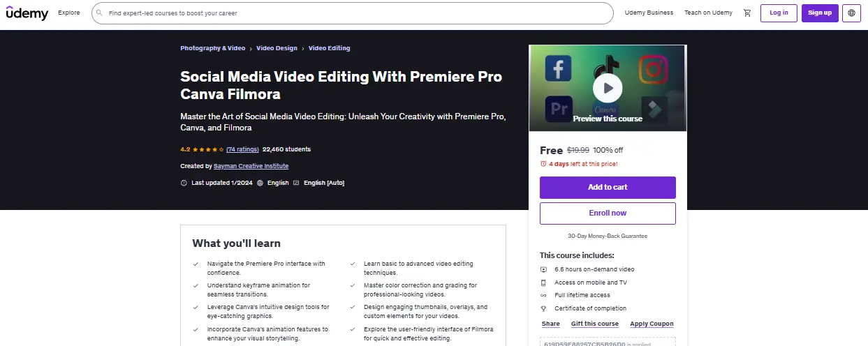Viewport: 868px width, 346px height.
Task: Focus the course search field
Action: [353, 13]
